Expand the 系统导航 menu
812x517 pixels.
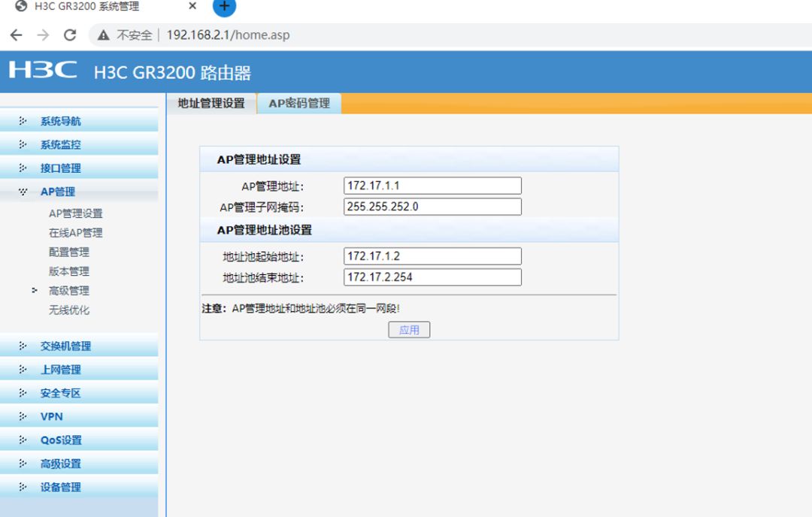(79, 121)
